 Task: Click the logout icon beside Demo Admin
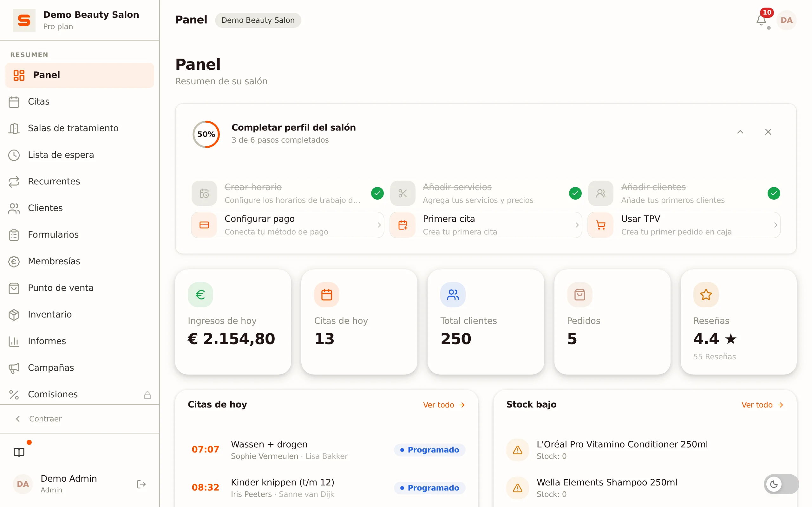click(x=141, y=484)
